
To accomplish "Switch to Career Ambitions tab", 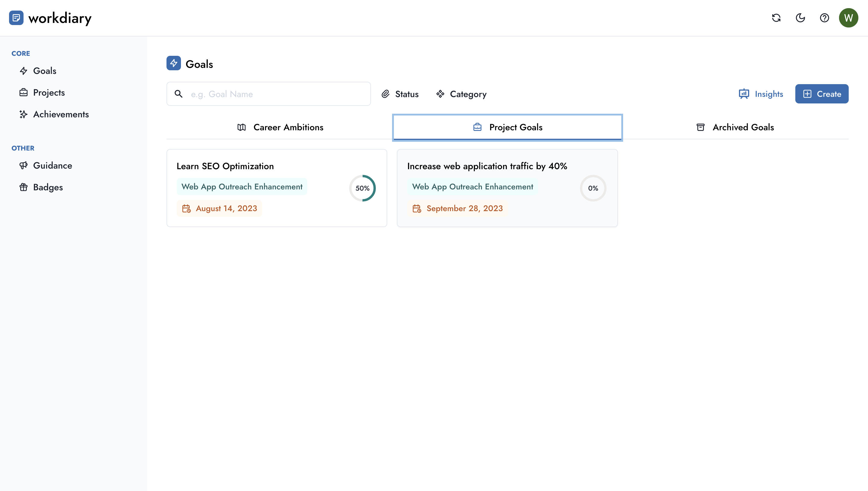I will tap(280, 127).
